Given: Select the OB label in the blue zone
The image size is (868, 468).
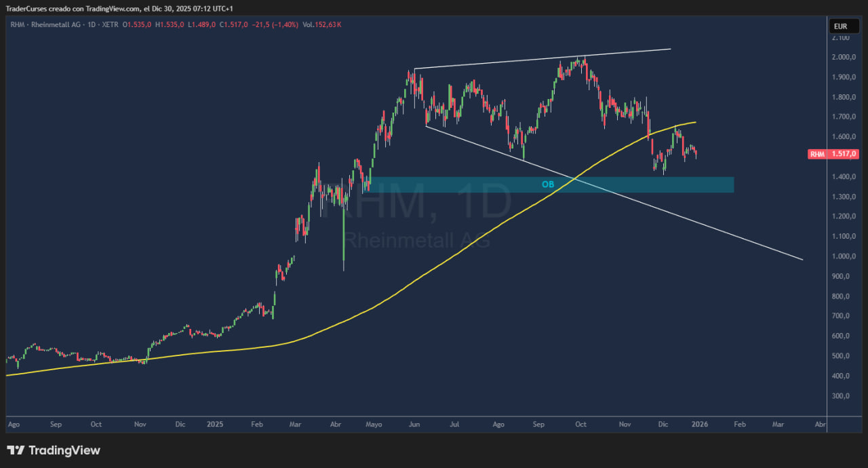Looking at the screenshot, I should click(548, 184).
